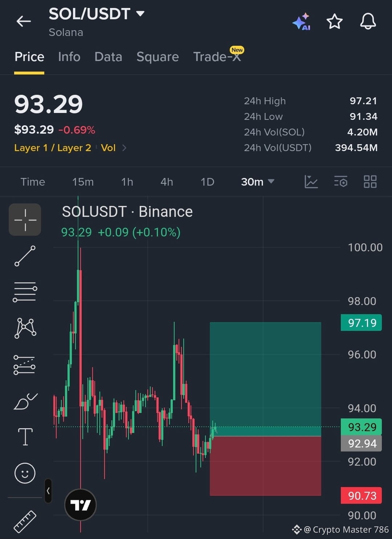The image size is (392, 539).
Task: Click the red 90.73 stop-loss label
Action: [x=361, y=495]
